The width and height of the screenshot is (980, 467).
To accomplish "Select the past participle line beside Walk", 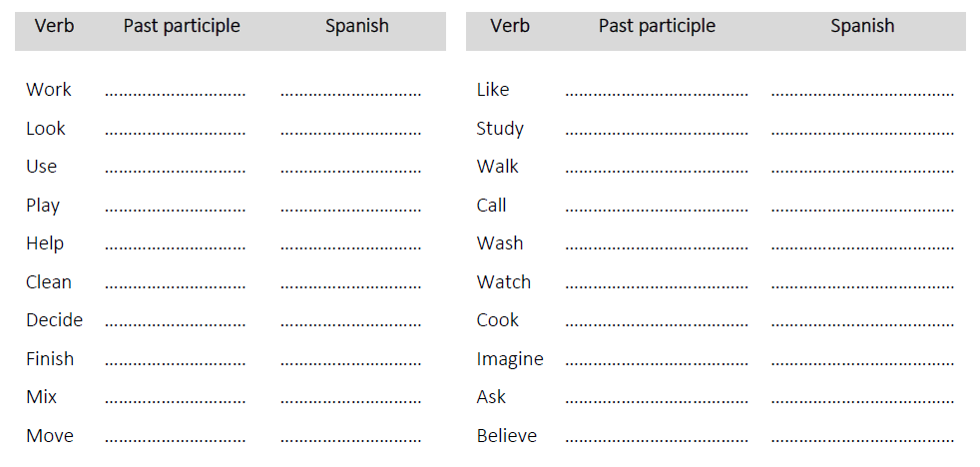I will click(x=656, y=169).
